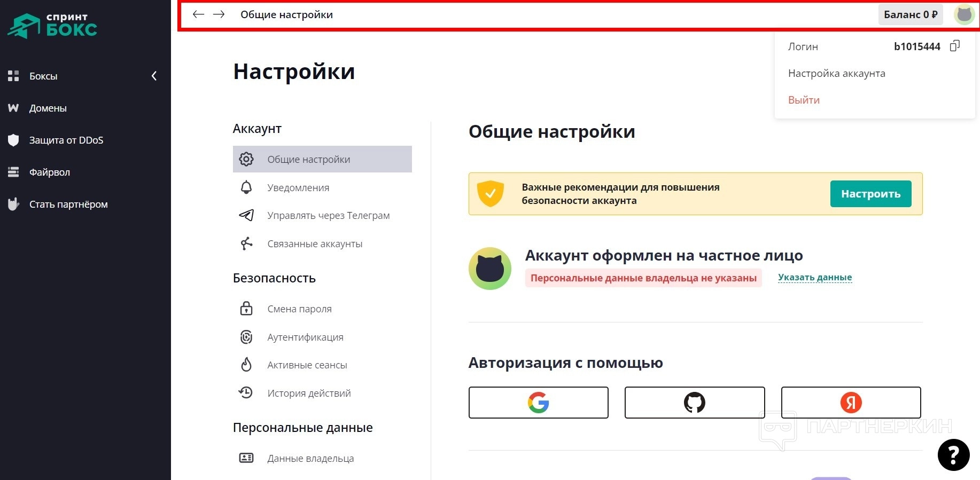Click the Настройки page heading
This screenshot has height=480, width=980.
(294, 72)
